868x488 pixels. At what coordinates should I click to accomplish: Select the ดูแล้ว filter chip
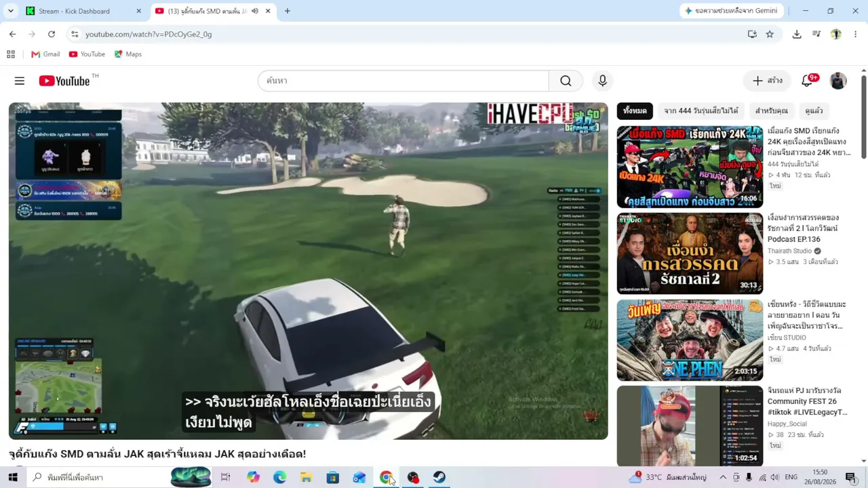(x=814, y=110)
